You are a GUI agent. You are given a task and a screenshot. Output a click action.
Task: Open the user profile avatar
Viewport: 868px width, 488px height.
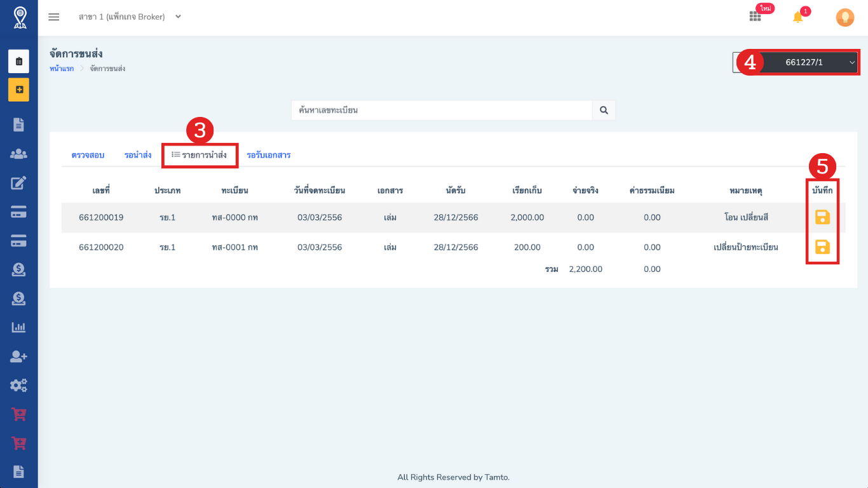844,17
